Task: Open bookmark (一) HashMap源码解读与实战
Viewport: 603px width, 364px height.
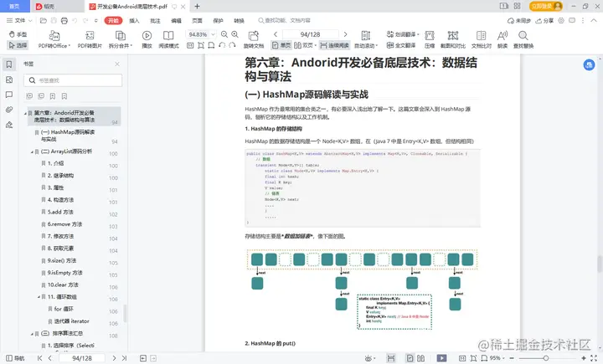Action: point(68,136)
